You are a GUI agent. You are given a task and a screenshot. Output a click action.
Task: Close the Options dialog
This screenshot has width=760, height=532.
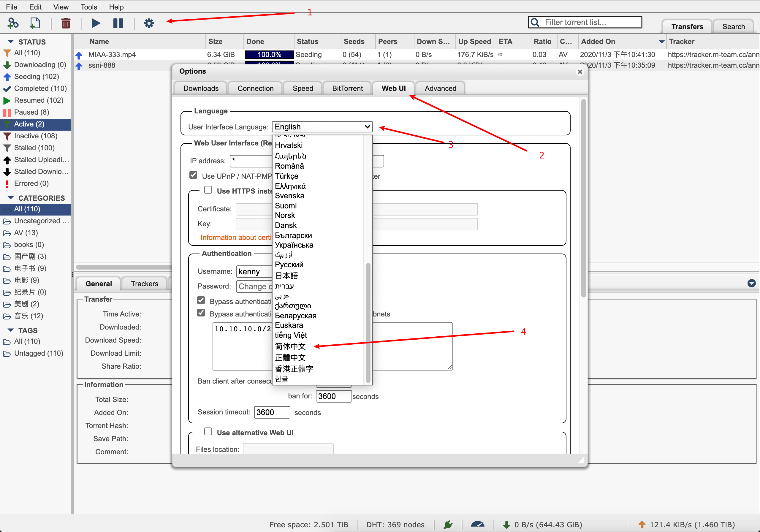click(x=580, y=72)
